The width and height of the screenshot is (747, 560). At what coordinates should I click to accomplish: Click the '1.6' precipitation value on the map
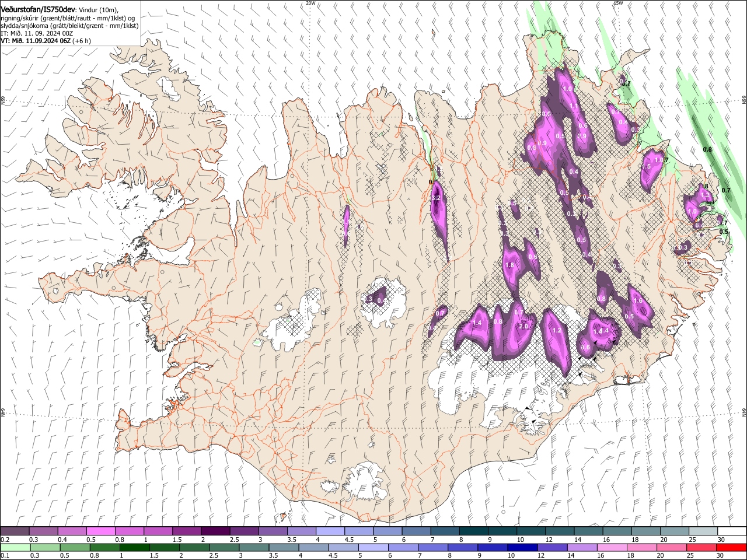point(638,301)
